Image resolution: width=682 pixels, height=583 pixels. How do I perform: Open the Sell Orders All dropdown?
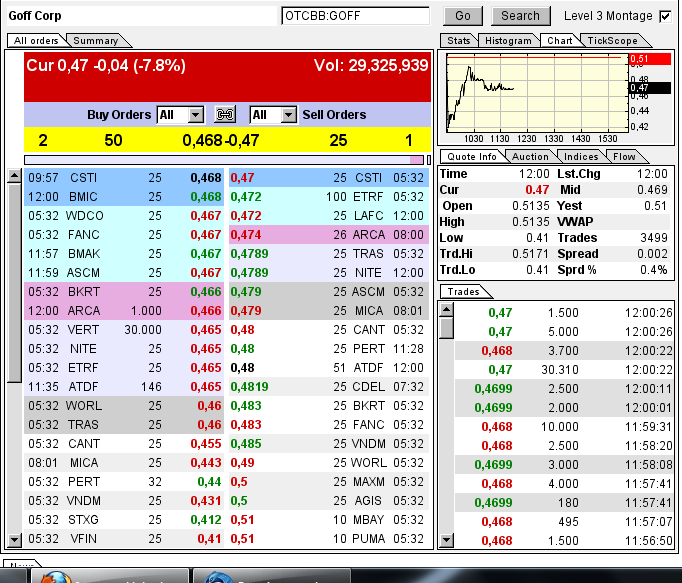pos(273,115)
